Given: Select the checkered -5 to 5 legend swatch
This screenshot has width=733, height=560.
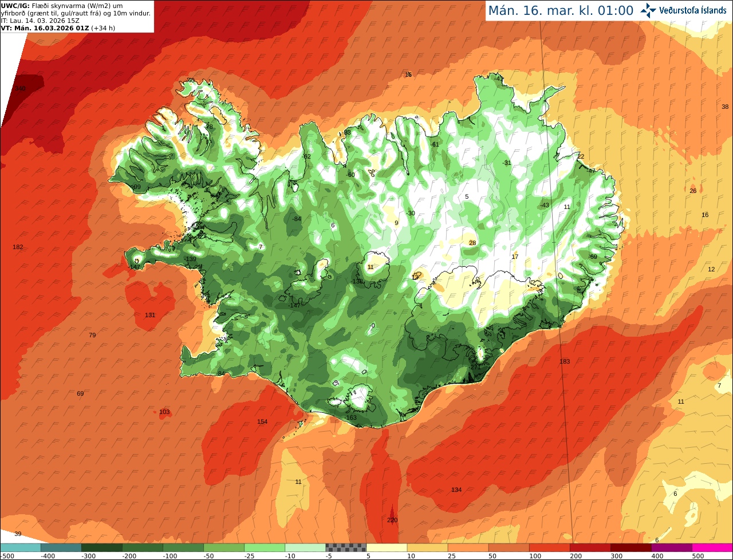Looking at the screenshot, I should point(346,547).
